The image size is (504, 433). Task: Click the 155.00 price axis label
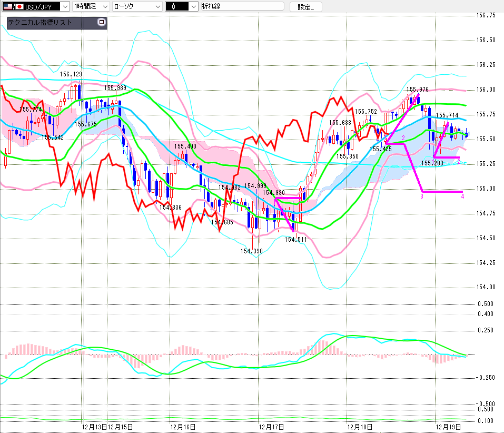pyautogui.click(x=486, y=188)
